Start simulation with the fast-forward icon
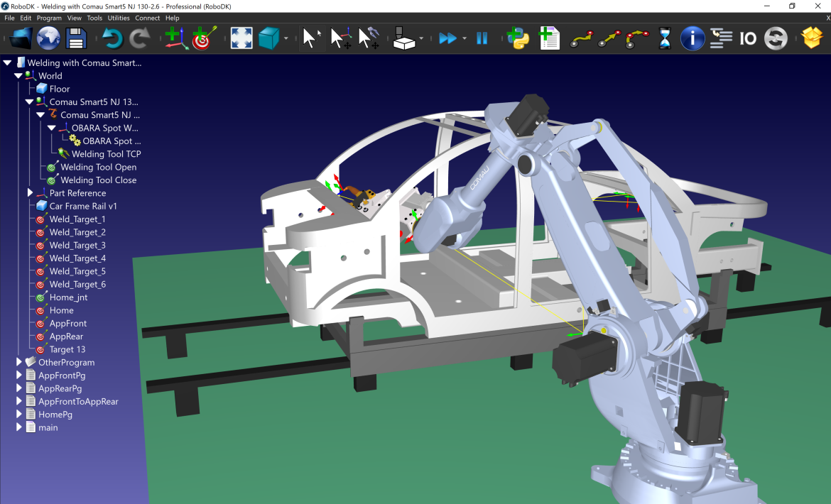The width and height of the screenshot is (831, 504). [x=450, y=38]
